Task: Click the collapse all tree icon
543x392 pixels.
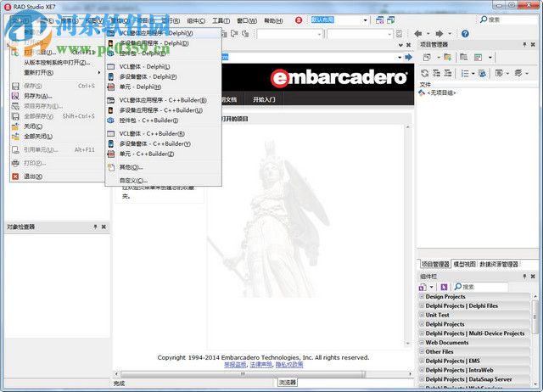Action: coord(448,73)
